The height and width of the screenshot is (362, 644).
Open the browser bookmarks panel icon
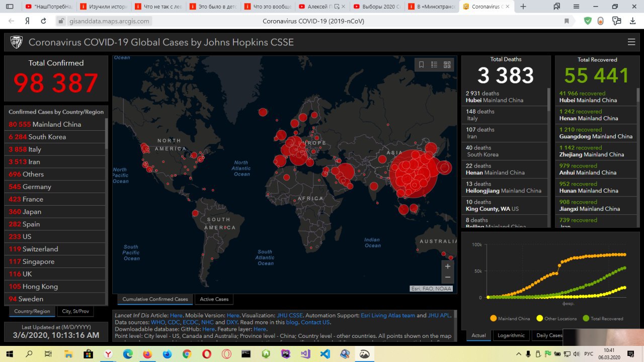(x=556, y=7)
